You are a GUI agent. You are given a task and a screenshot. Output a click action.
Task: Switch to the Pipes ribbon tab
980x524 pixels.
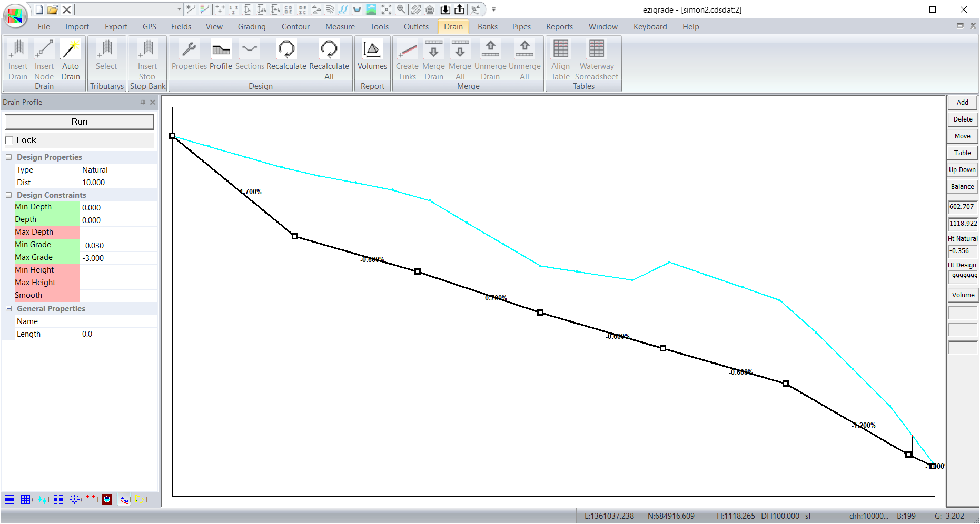click(x=521, y=27)
